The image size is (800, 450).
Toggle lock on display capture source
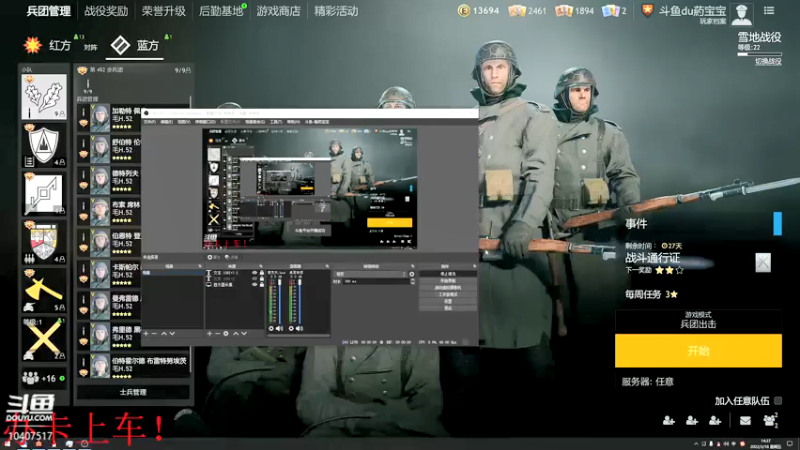coord(262,284)
